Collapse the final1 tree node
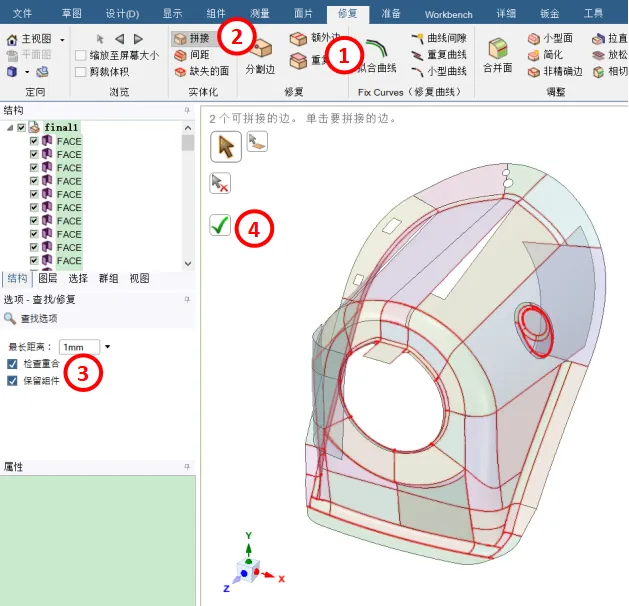The width and height of the screenshot is (629, 606). pyautogui.click(x=9, y=128)
